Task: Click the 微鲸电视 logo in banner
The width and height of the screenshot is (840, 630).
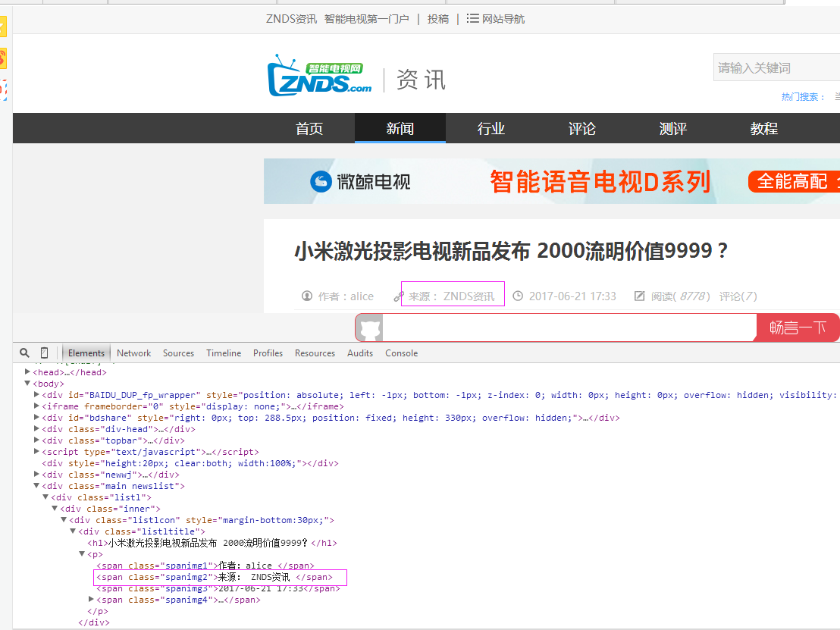Action: [x=360, y=182]
